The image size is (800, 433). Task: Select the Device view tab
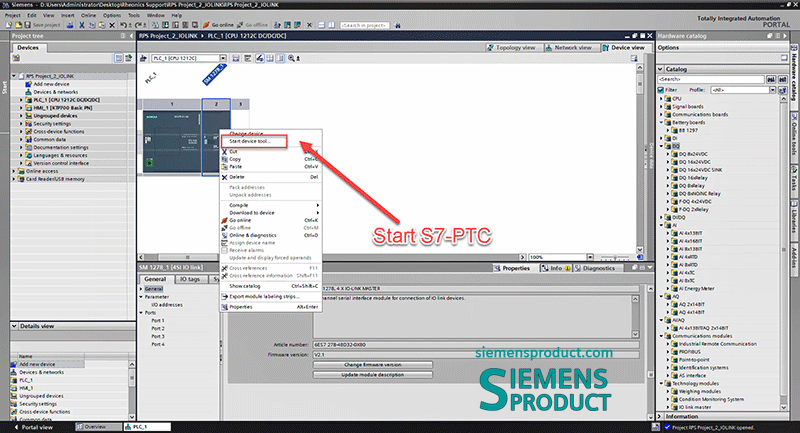coord(623,47)
